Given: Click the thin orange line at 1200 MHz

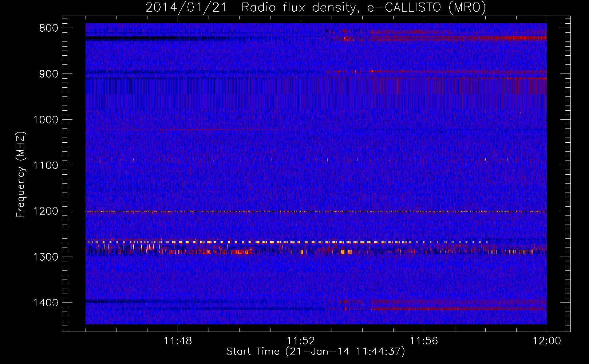Looking at the screenshot, I should pos(316,211).
